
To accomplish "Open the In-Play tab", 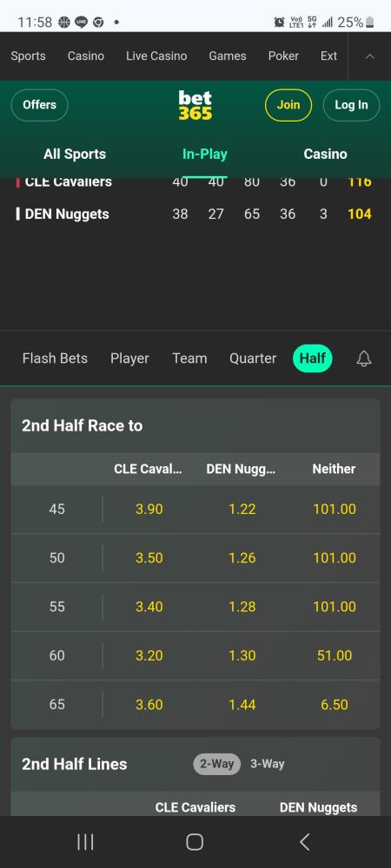I will click(205, 154).
